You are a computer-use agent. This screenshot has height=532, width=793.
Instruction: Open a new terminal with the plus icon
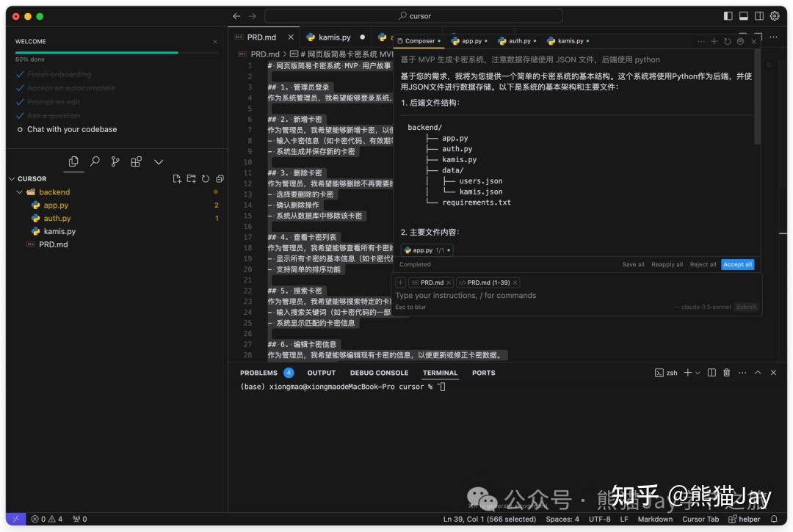click(x=687, y=372)
